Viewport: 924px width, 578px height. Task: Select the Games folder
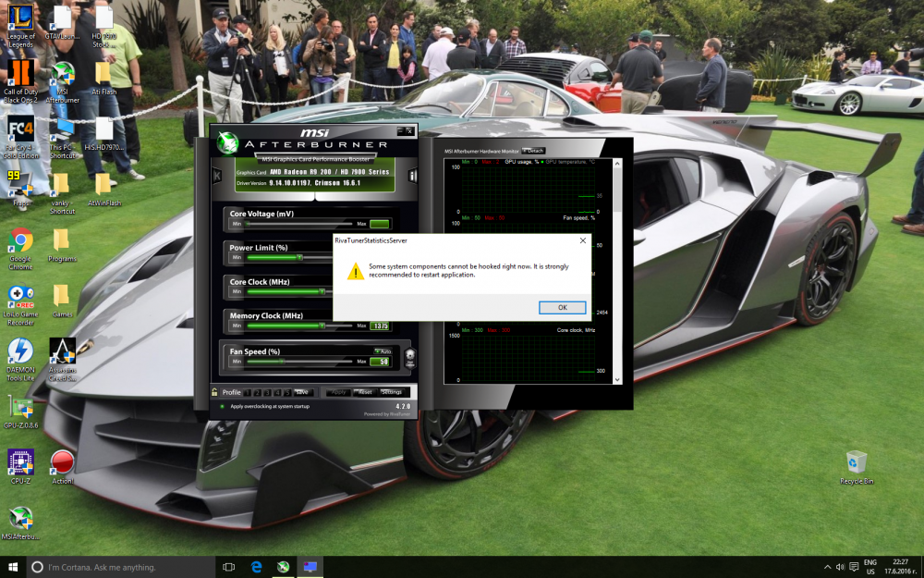62,301
